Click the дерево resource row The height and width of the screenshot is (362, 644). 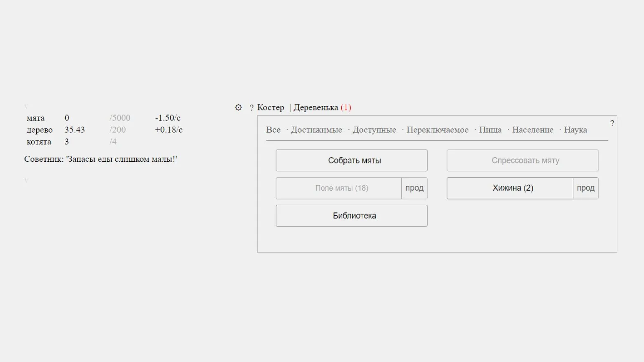(40, 130)
